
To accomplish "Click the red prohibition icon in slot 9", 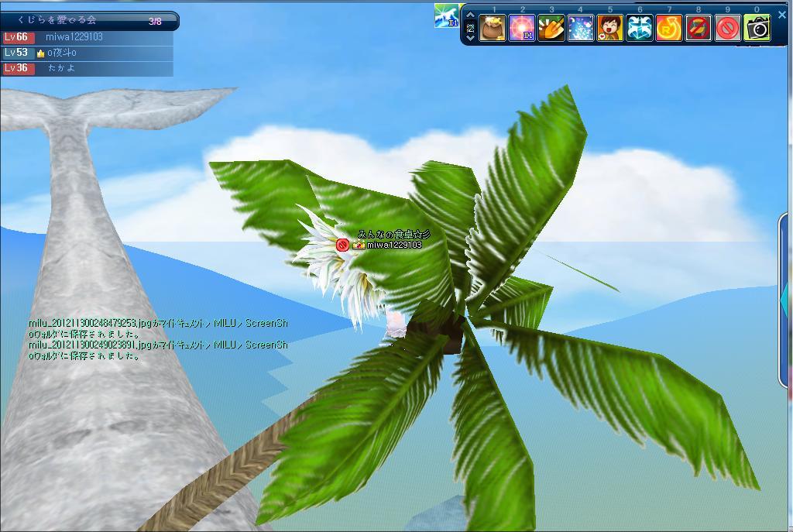I will (x=728, y=29).
